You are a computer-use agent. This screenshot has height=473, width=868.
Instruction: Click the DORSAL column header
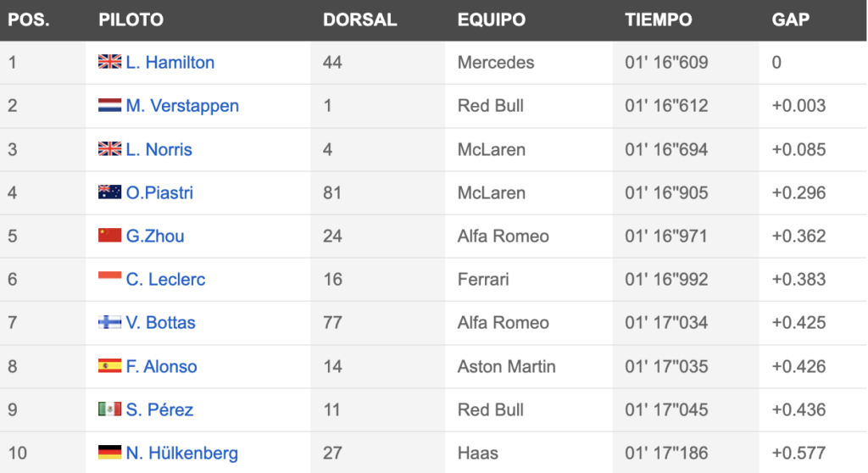point(359,20)
